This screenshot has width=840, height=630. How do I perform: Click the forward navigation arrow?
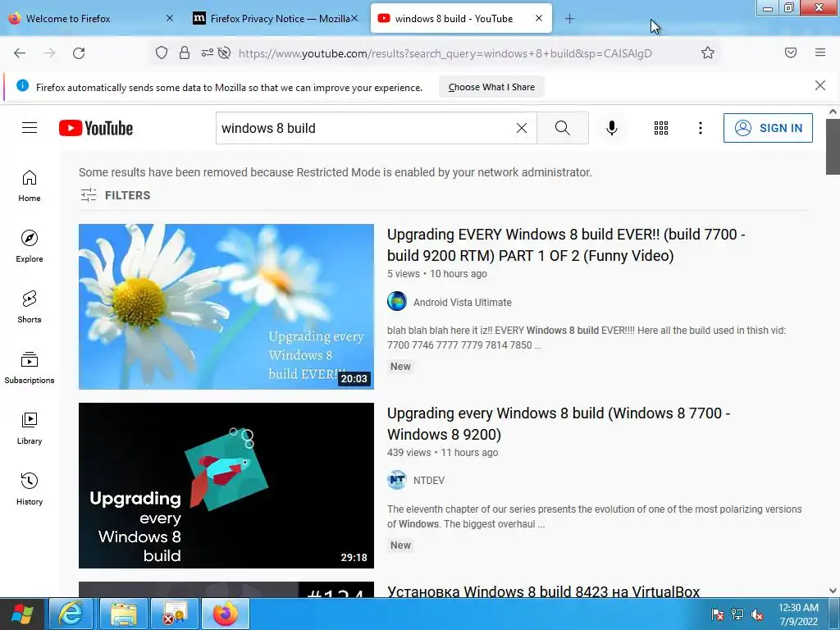pos(49,53)
